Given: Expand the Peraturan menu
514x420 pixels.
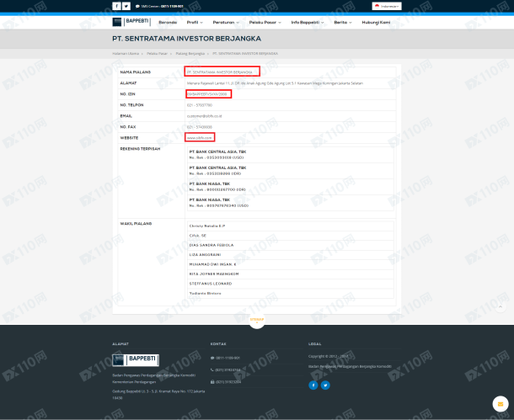Looking at the screenshot, I should click(x=226, y=22).
